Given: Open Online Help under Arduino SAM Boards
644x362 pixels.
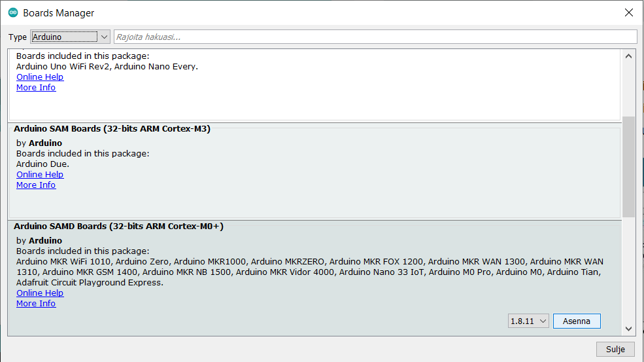Looking at the screenshot, I should (x=40, y=174).
